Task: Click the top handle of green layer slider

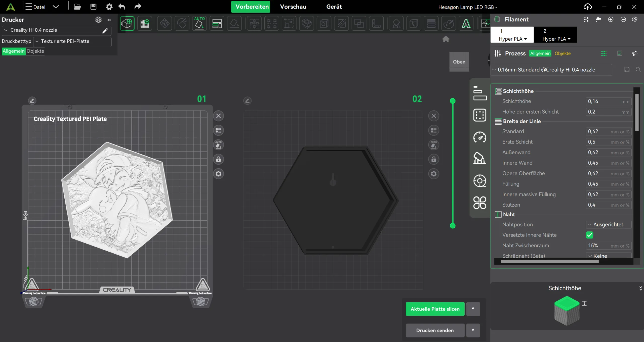Action: (x=453, y=101)
